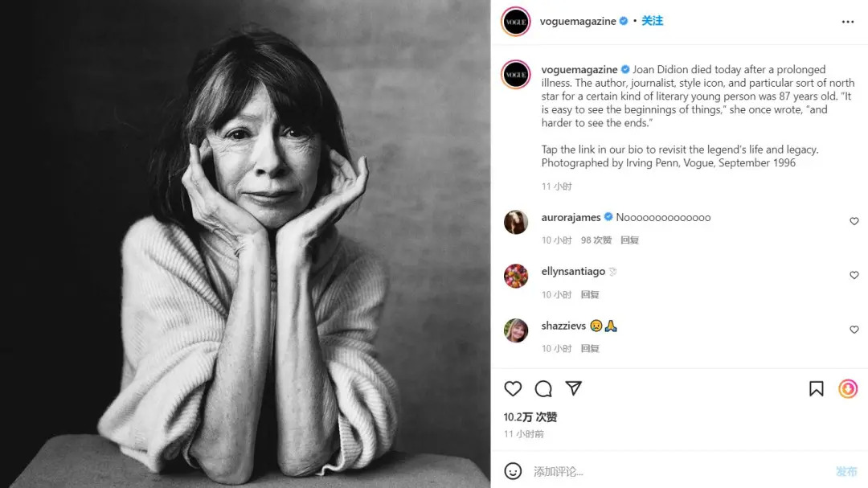Open the three-dot more options menu
The width and height of the screenshot is (868, 488).
click(x=848, y=22)
